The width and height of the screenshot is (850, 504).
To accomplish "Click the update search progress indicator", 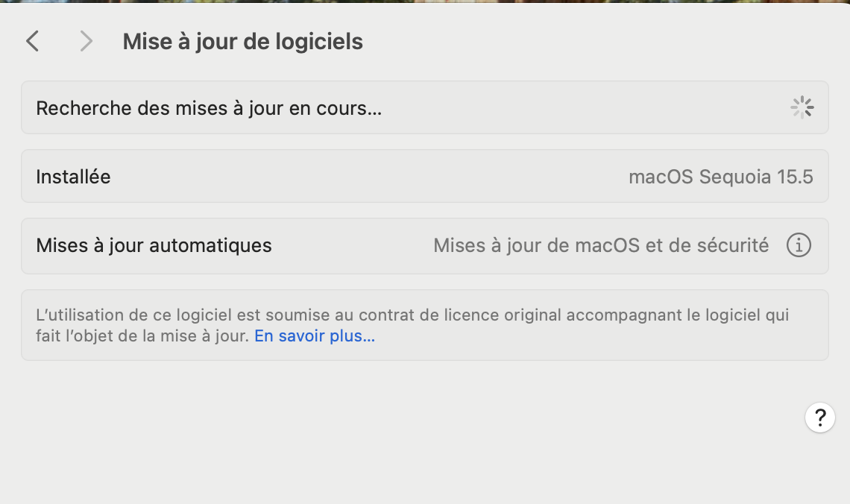I will tap(802, 107).
